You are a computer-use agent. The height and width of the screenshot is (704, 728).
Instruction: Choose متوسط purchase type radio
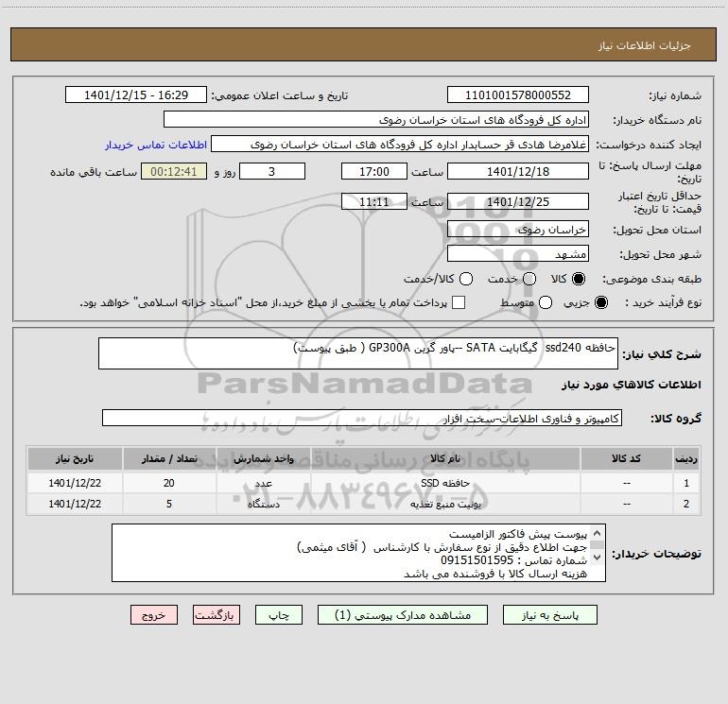pos(546,302)
